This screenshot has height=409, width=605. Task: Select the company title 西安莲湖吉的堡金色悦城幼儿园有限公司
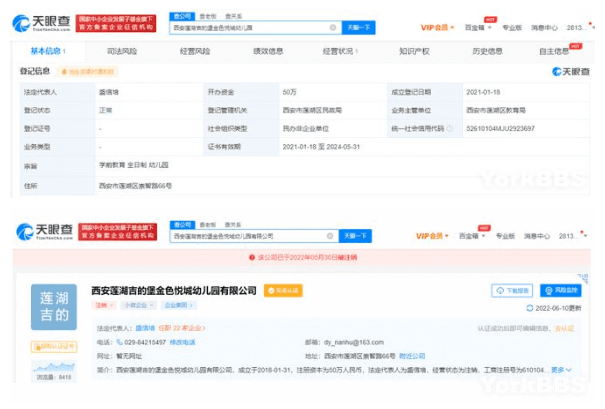174,291
